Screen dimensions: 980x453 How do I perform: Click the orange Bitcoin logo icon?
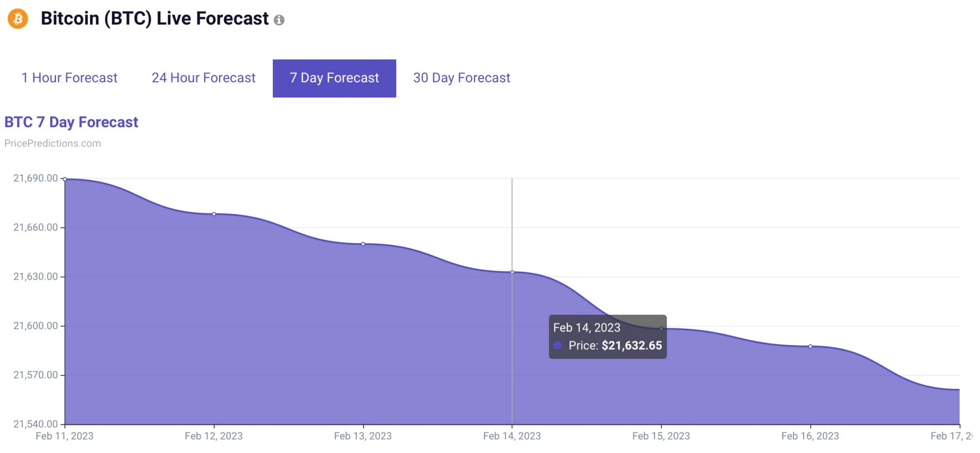pyautogui.click(x=18, y=19)
